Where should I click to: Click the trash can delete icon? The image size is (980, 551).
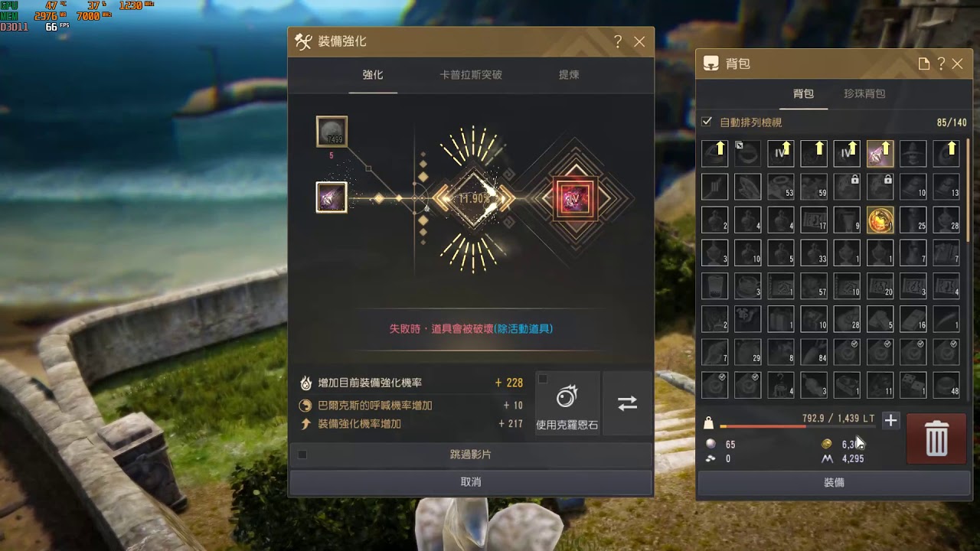(x=936, y=439)
